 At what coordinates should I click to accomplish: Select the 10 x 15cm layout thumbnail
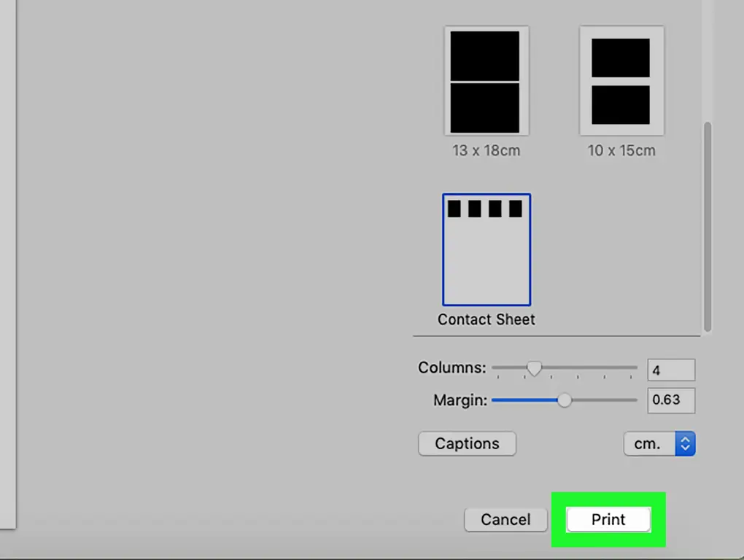(621, 81)
